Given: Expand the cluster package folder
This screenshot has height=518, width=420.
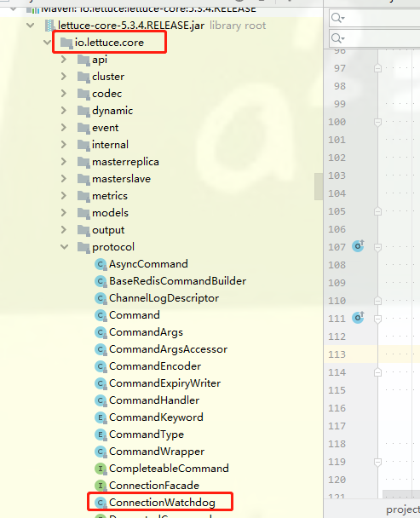Looking at the screenshot, I should pyautogui.click(x=64, y=77).
